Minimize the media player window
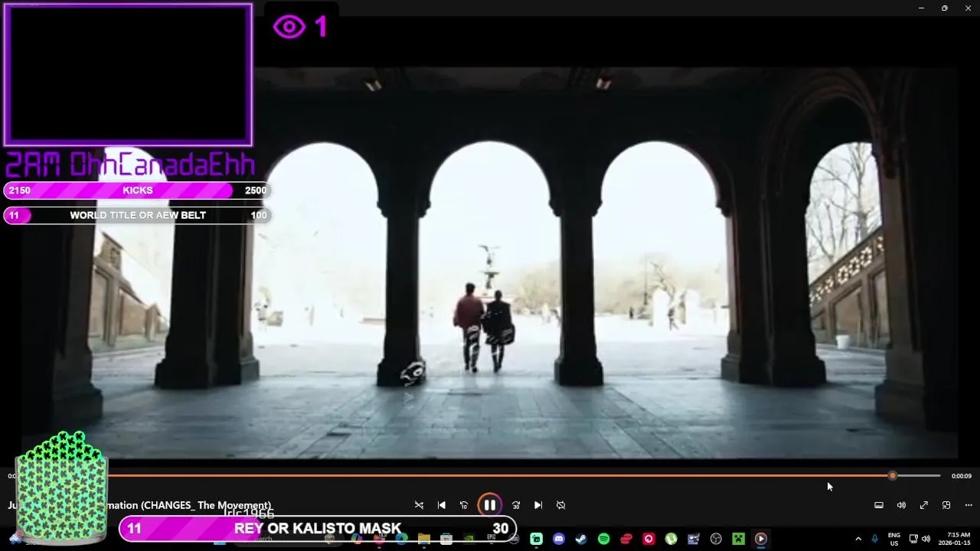 [921, 8]
